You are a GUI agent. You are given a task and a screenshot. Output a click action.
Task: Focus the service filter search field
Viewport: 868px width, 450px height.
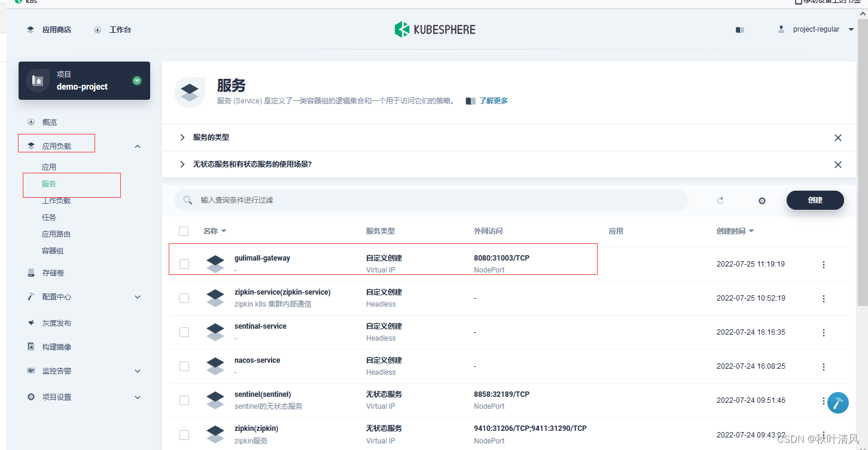coord(431,200)
